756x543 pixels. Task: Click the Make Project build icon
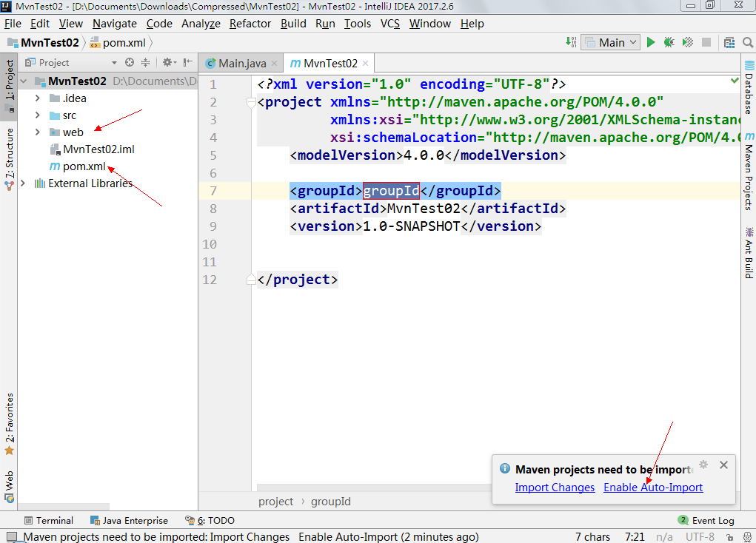(x=571, y=42)
